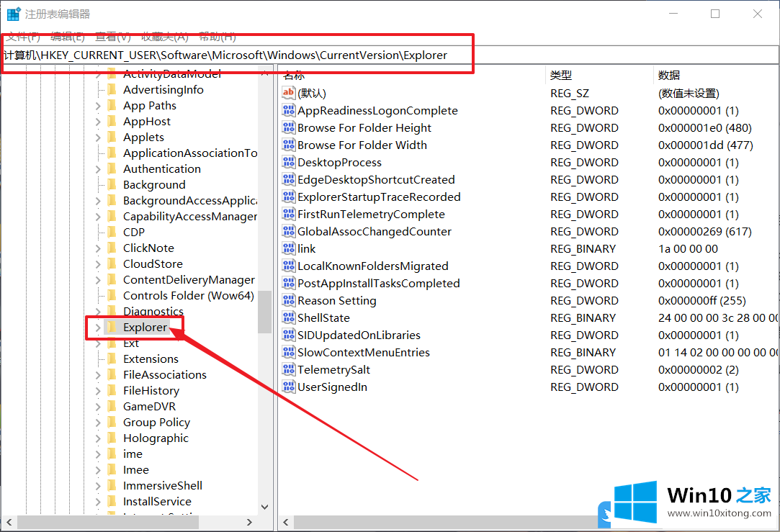Select the link binary value icon

tap(288, 248)
